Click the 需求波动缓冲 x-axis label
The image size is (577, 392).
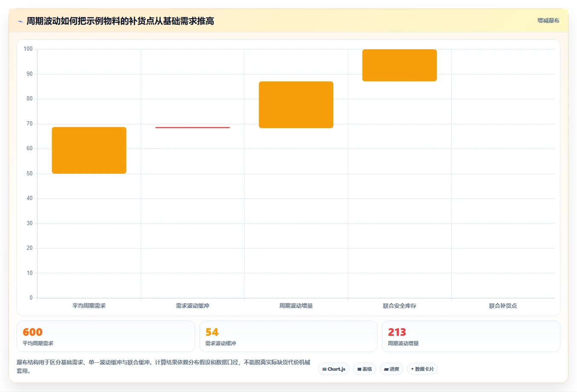(193, 306)
